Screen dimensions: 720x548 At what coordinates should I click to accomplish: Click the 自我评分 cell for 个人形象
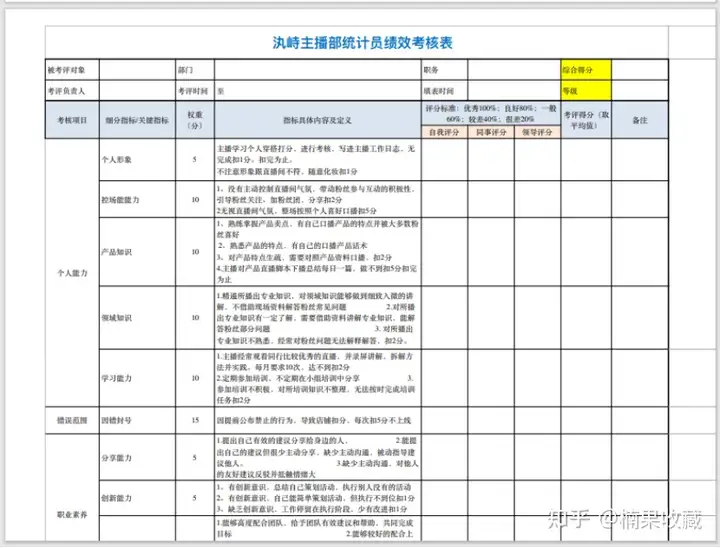pos(444,159)
